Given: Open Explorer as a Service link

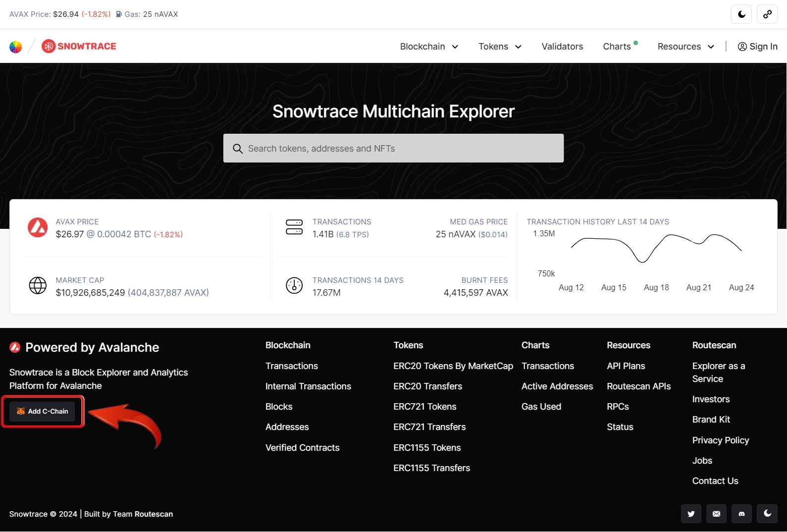Looking at the screenshot, I should click(719, 372).
